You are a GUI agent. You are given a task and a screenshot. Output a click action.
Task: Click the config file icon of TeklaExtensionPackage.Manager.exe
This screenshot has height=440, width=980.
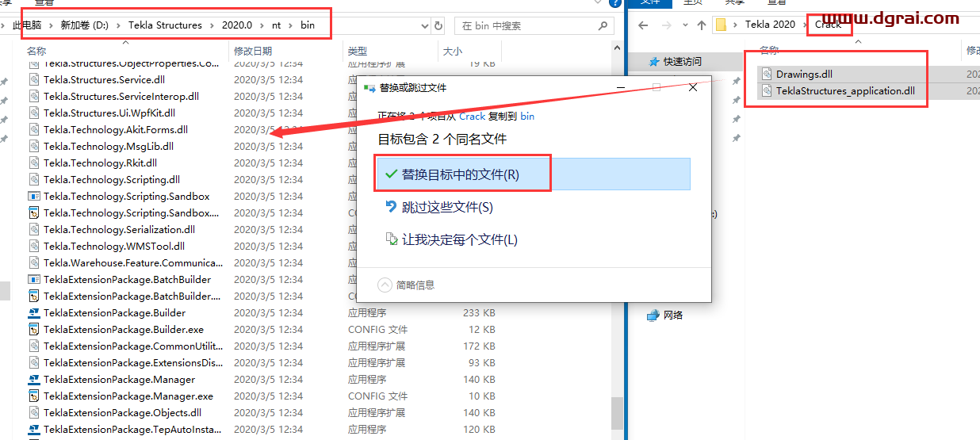(34, 396)
